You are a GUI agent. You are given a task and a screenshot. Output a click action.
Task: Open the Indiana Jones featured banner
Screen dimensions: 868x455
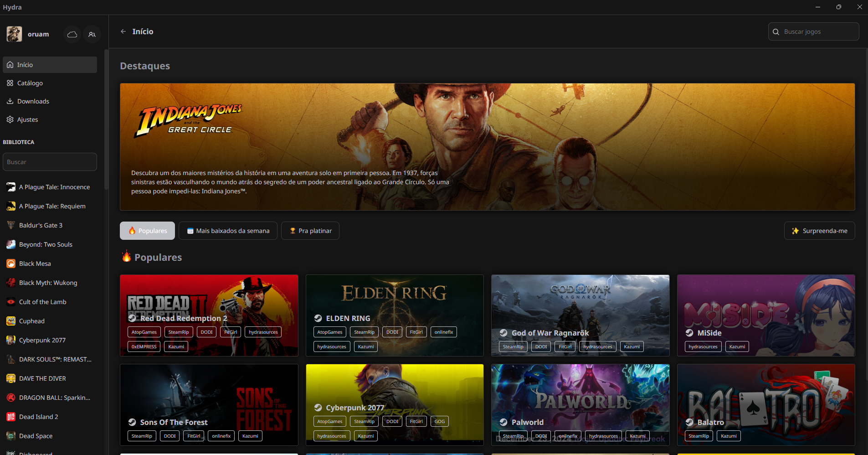point(487,146)
